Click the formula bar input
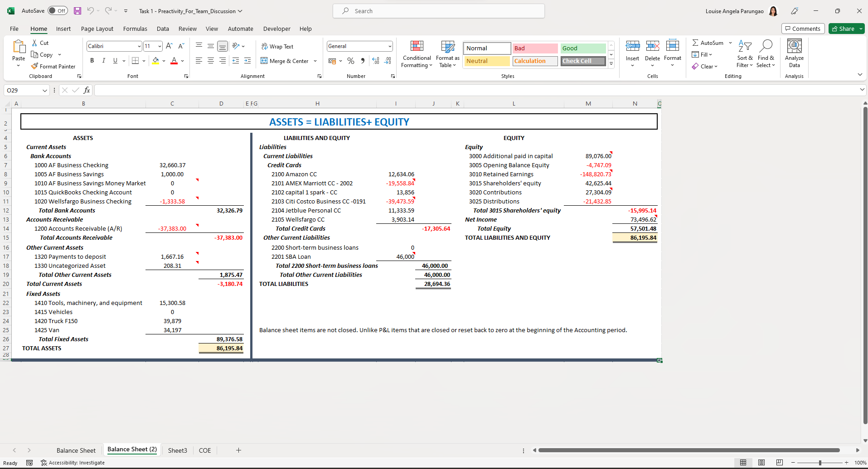 click(476, 90)
